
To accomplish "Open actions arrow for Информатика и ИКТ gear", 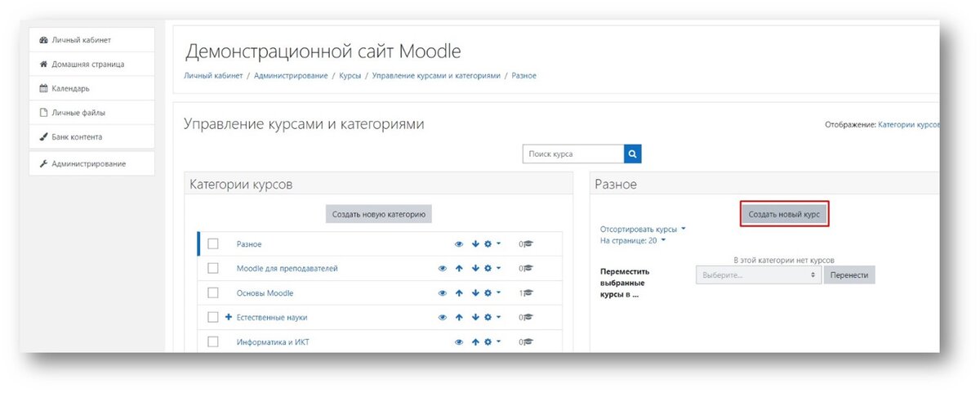I will (x=498, y=342).
